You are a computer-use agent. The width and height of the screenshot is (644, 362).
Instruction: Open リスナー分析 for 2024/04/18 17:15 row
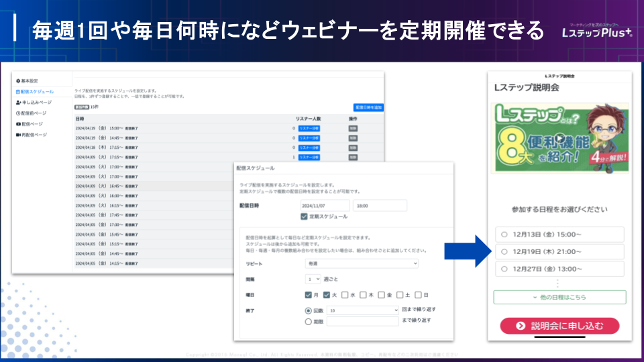coord(309,147)
